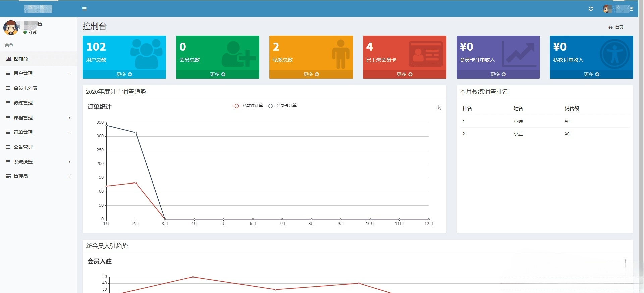The image size is (644, 293).
Task: Expand the 课程管理 submenu arrow
Action: click(x=70, y=118)
